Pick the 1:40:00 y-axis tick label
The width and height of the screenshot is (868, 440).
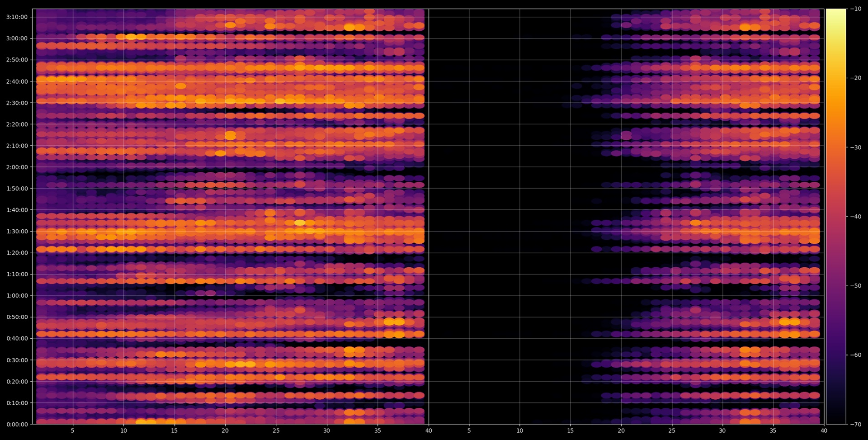[17, 210]
